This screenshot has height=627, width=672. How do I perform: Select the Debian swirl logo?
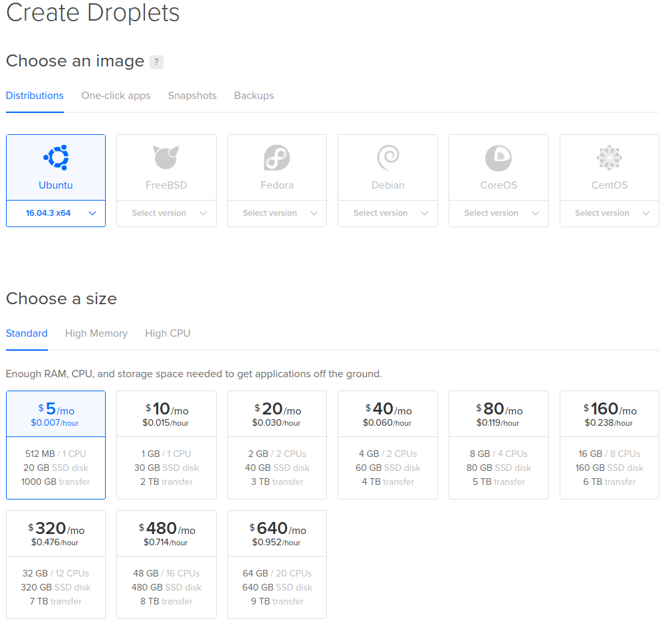point(388,157)
